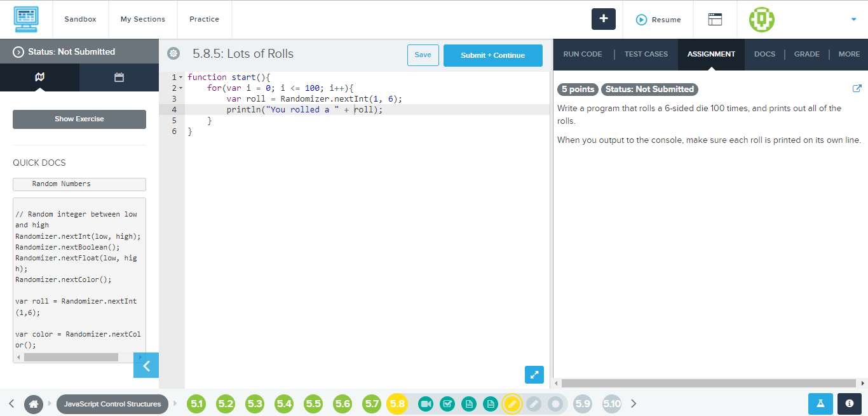This screenshot has width=868, height=416.
Task: Expand the Status: Not Submitted arrow icon
Action: (x=18, y=52)
